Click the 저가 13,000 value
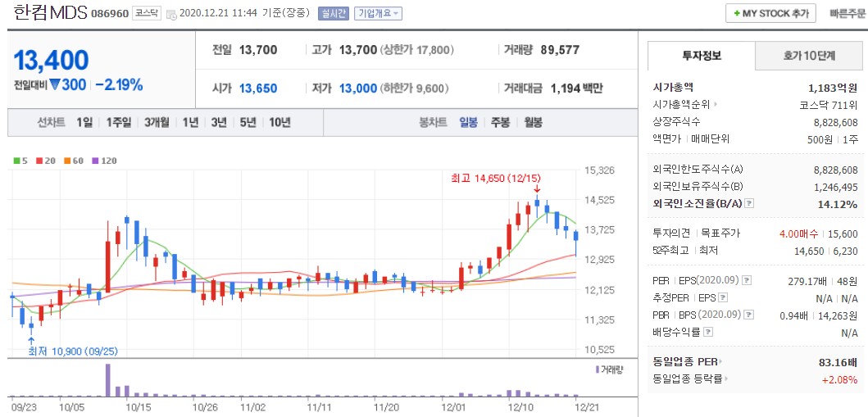 [x=358, y=88]
